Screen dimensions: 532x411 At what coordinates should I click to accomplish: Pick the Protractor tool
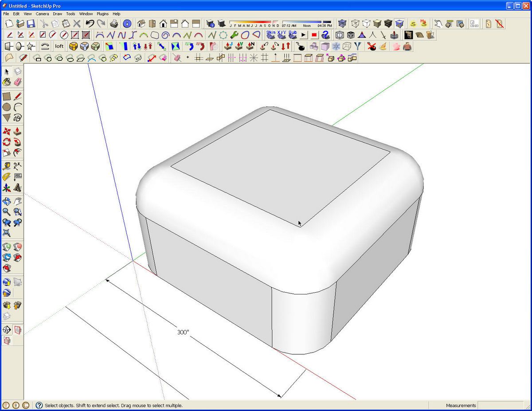pos(7,177)
